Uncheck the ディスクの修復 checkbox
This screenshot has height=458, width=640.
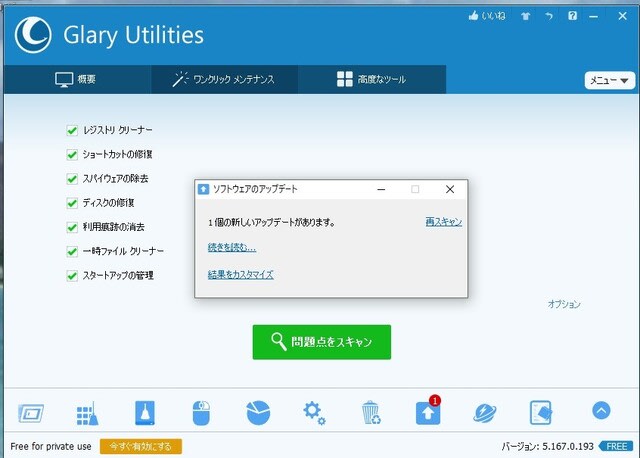pyautogui.click(x=72, y=203)
